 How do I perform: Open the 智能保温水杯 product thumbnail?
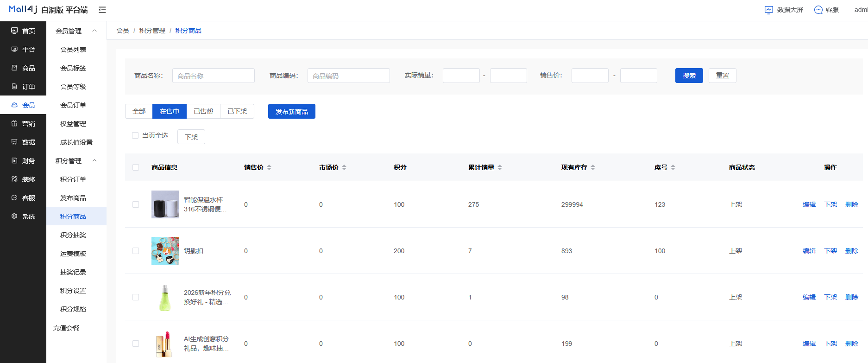(x=165, y=204)
